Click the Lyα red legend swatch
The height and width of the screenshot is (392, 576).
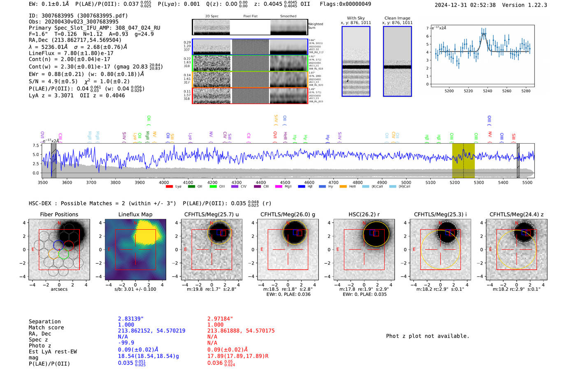(169, 187)
